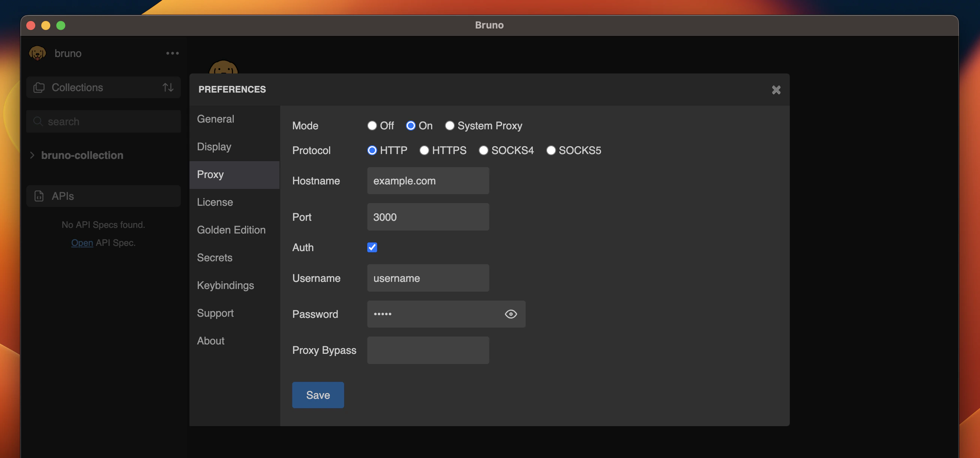Click the sort arrows icon next to Collections
Image resolution: width=980 pixels, height=458 pixels.
(x=167, y=87)
